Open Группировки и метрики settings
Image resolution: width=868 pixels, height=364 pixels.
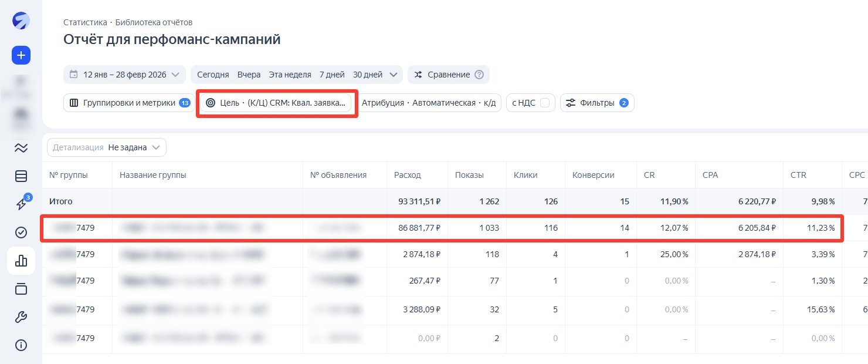click(x=129, y=103)
